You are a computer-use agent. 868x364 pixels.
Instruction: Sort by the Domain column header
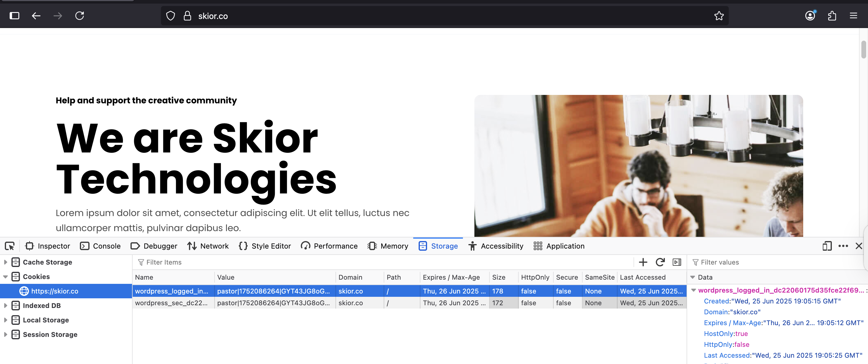coord(360,278)
